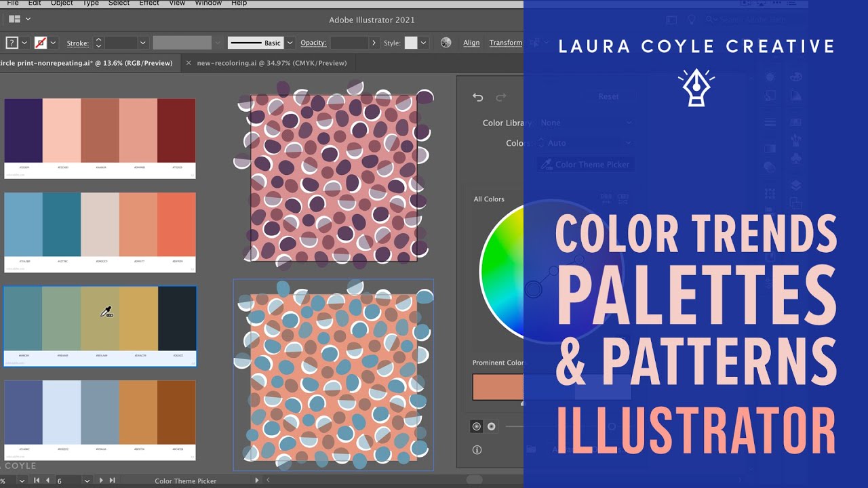The image size is (868, 488).
Task: Open the Select menu
Action: coord(119,3)
